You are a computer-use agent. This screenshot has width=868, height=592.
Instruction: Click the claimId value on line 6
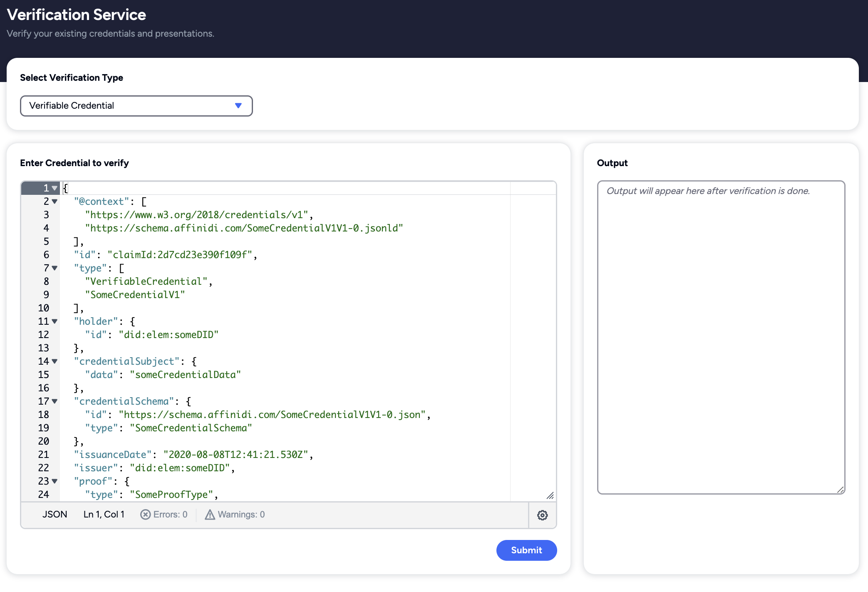tap(180, 255)
